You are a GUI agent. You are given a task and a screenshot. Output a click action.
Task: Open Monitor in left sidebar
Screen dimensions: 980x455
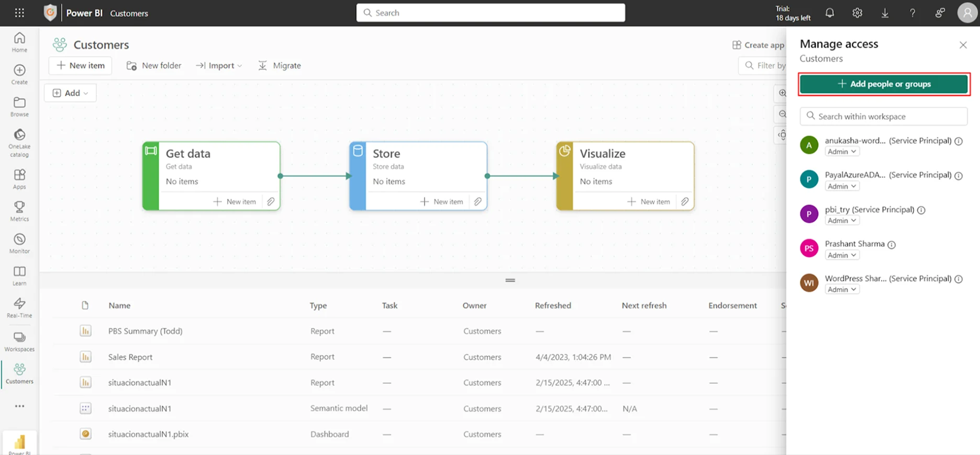pos(19,244)
